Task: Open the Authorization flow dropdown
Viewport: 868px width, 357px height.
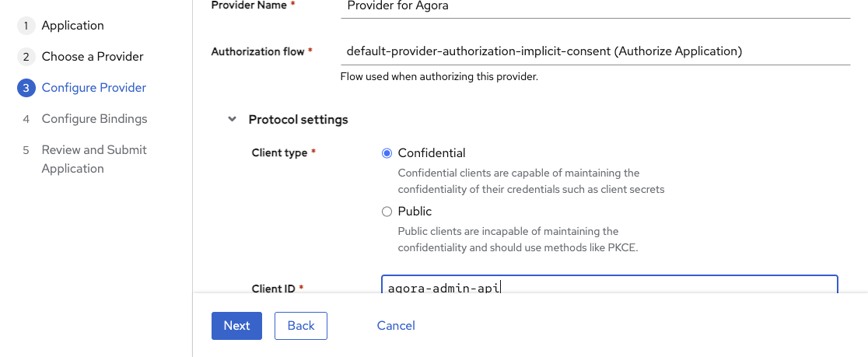Action: 595,51
